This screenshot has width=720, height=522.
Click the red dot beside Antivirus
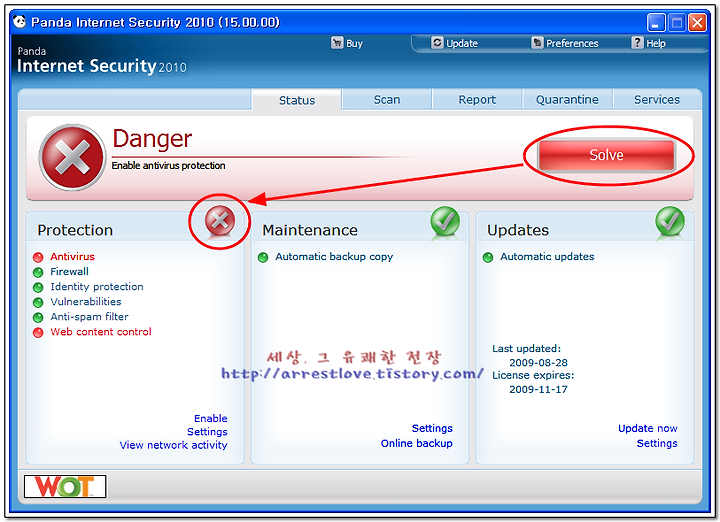(38, 257)
